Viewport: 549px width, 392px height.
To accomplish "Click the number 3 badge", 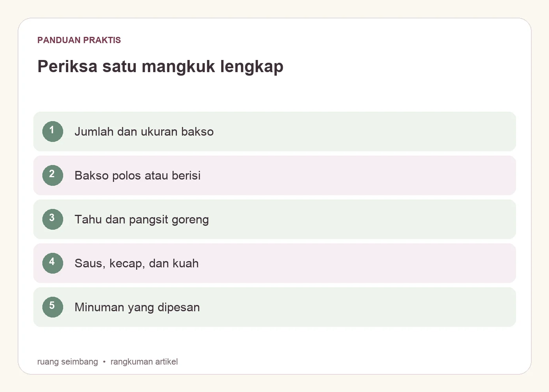I will point(53,219).
